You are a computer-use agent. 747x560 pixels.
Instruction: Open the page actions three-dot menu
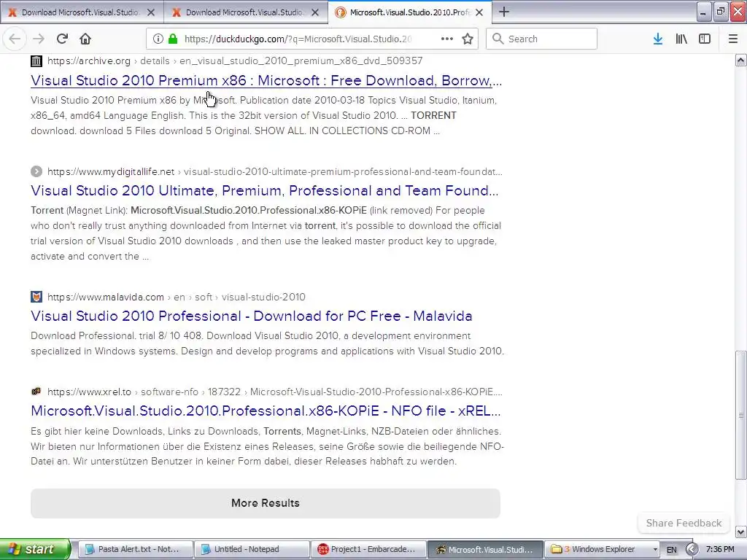[x=447, y=39]
